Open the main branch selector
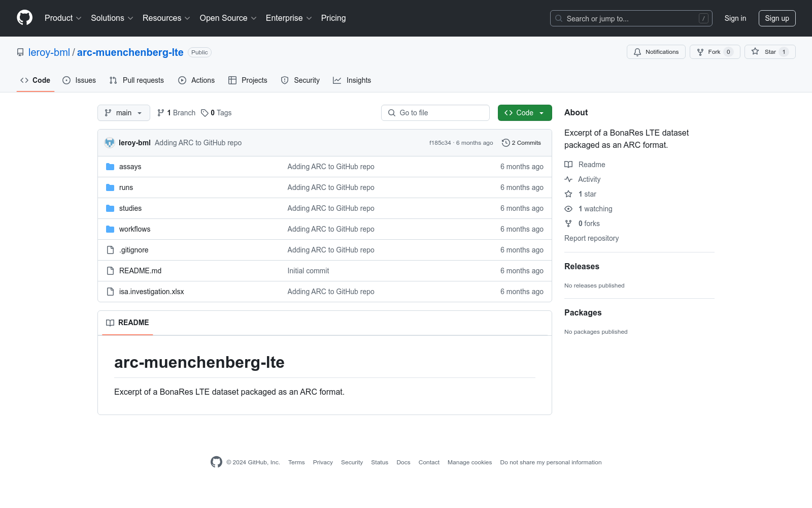This screenshot has height=508, width=812. 124,113
